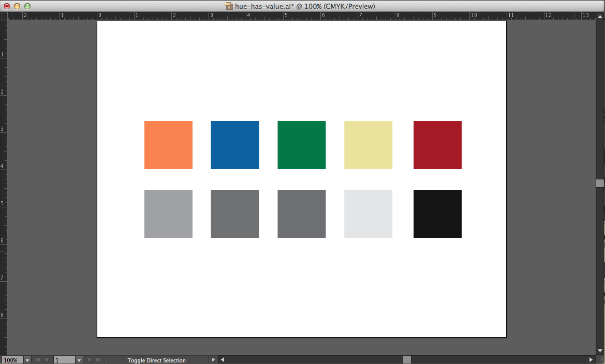Click the document file icon in title bar
605x364 pixels.
click(229, 6)
